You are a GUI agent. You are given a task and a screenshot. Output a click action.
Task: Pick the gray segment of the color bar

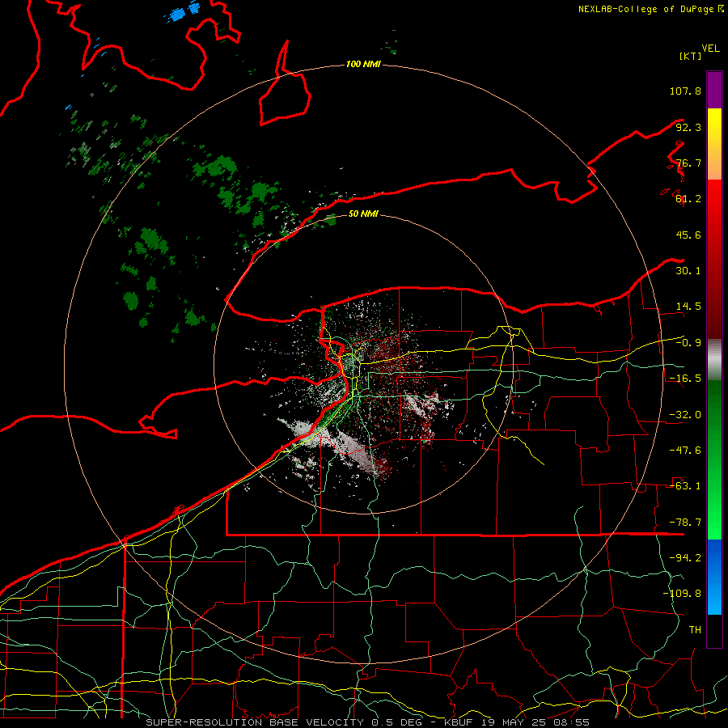tap(714, 360)
